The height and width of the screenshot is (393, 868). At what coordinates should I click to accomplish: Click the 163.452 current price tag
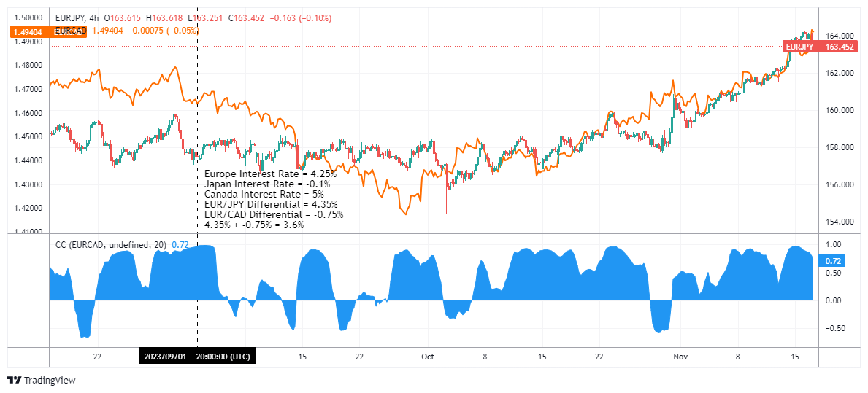pos(838,47)
